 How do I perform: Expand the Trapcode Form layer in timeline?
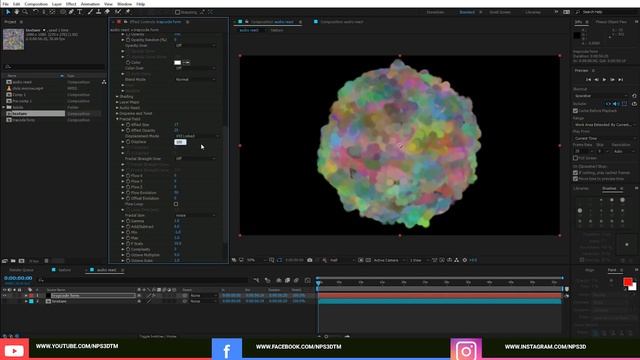[x=26, y=296]
